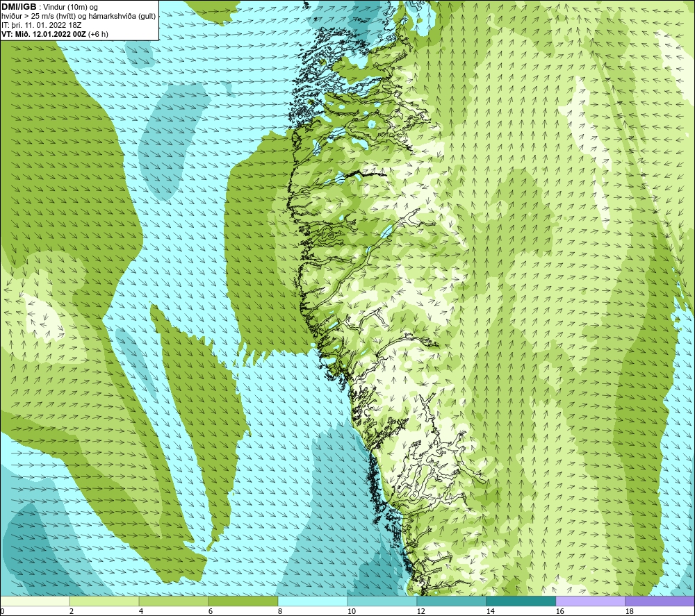Screen dimensions: 695x616
Task: Click the 2–4 m/s light green swatch
Action: tap(104, 601)
